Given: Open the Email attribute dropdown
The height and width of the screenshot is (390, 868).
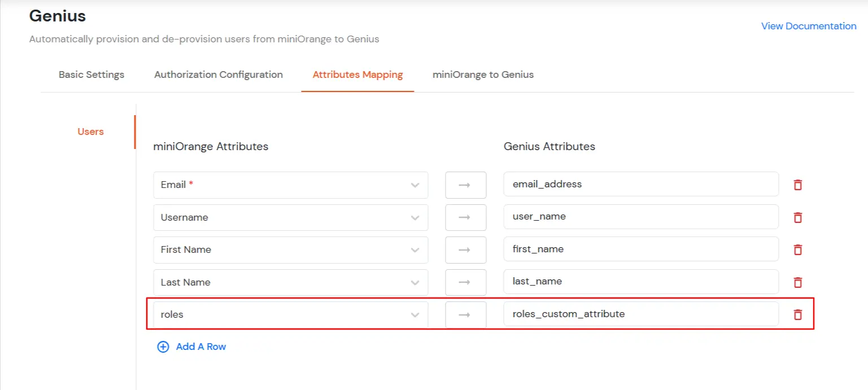Looking at the screenshot, I should (290, 185).
